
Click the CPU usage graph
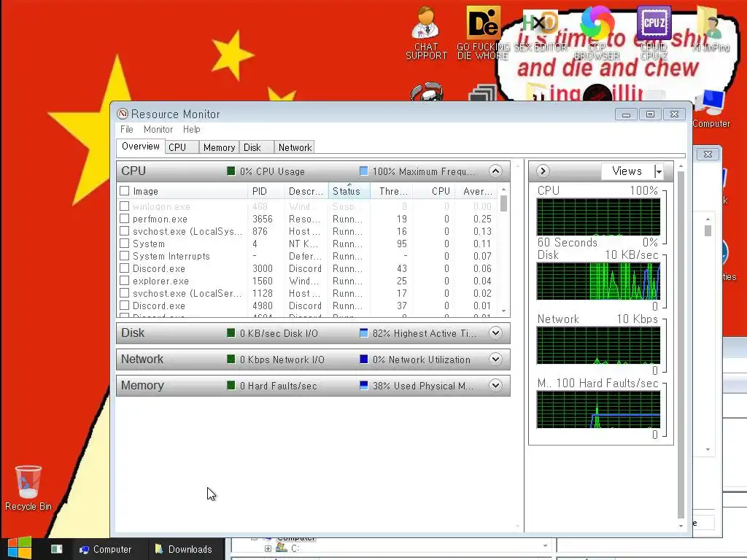(x=598, y=217)
